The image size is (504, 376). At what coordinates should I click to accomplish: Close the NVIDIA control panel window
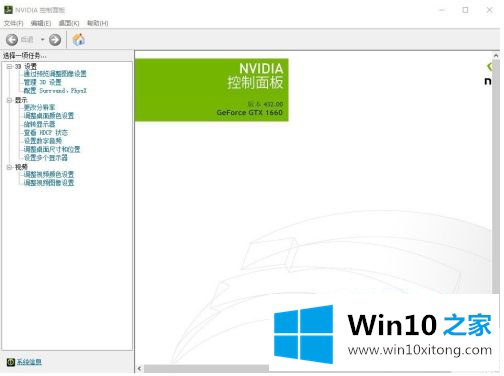[489, 10]
